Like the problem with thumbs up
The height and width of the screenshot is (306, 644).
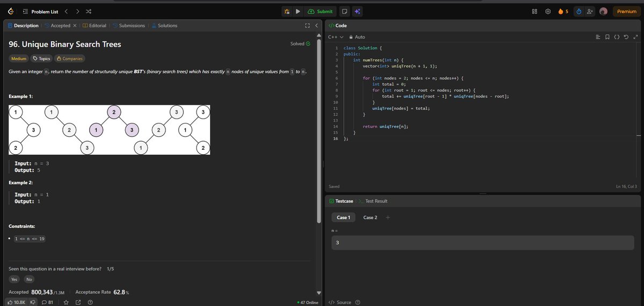tap(17, 302)
